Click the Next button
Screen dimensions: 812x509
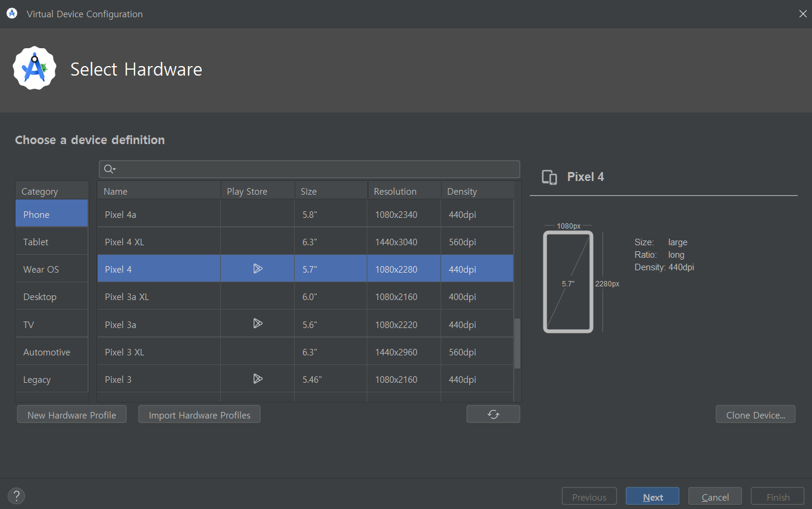pos(652,497)
